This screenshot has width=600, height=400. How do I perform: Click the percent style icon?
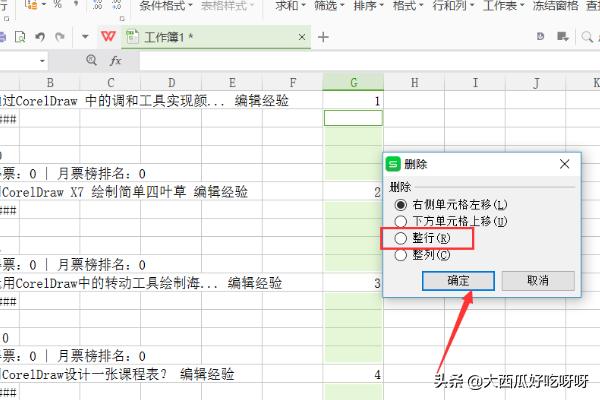58,4
